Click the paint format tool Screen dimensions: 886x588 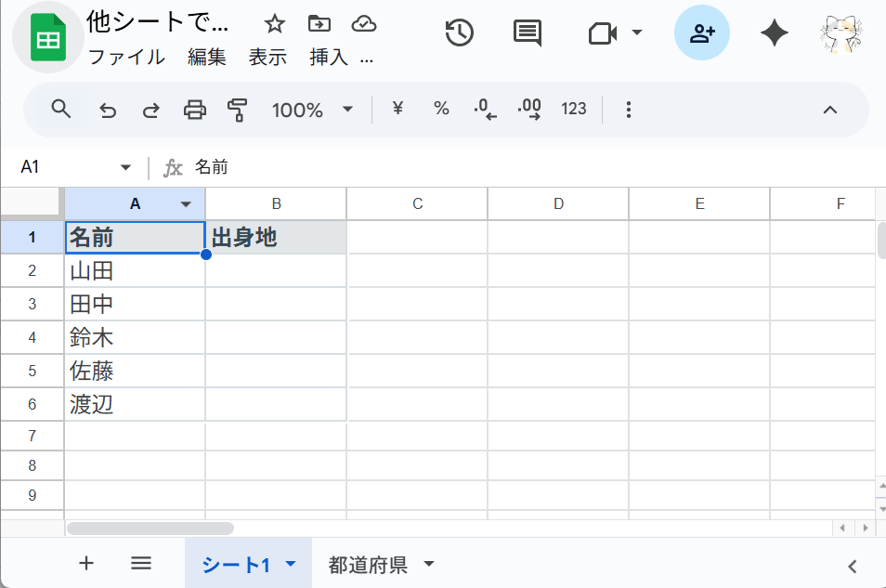pyautogui.click(x=237, y=110)
